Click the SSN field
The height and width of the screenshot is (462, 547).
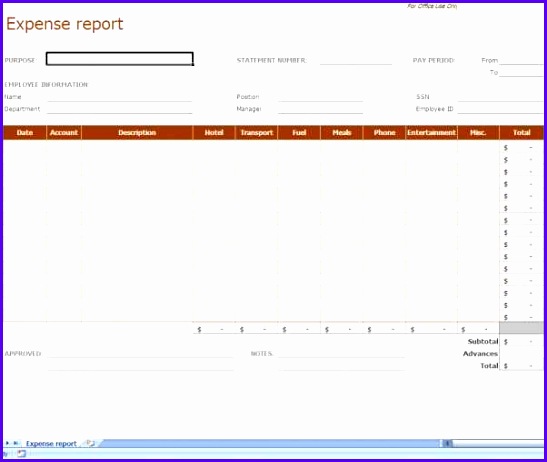click(501, 97)
